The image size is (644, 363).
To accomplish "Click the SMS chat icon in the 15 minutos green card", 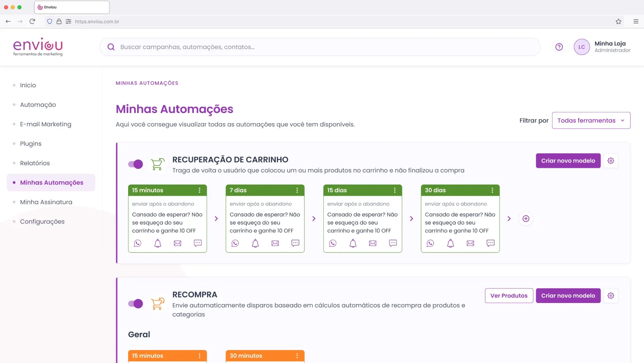I will pos(198,243).
